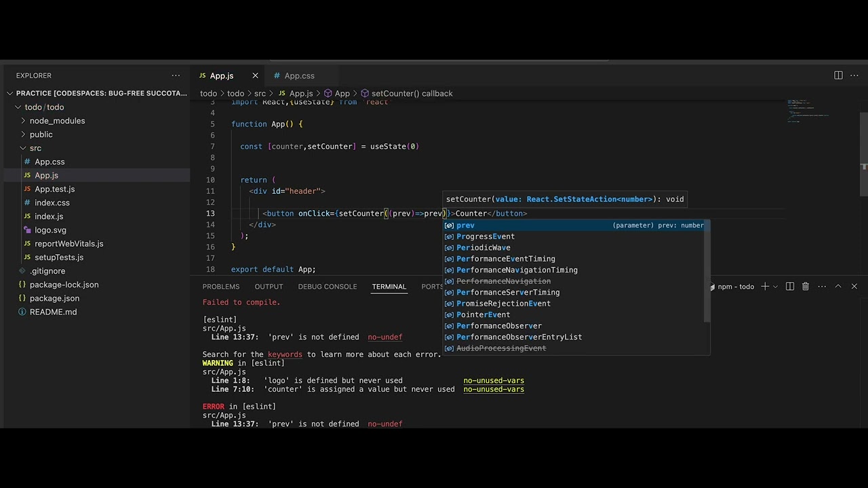Screen dimensions: 868x488
Task: Open first no-undef eslint rule link
Action: tap(384, 337)
